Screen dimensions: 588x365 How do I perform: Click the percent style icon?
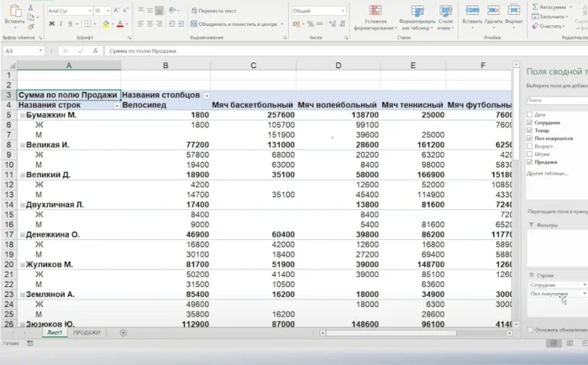(310, 24)
